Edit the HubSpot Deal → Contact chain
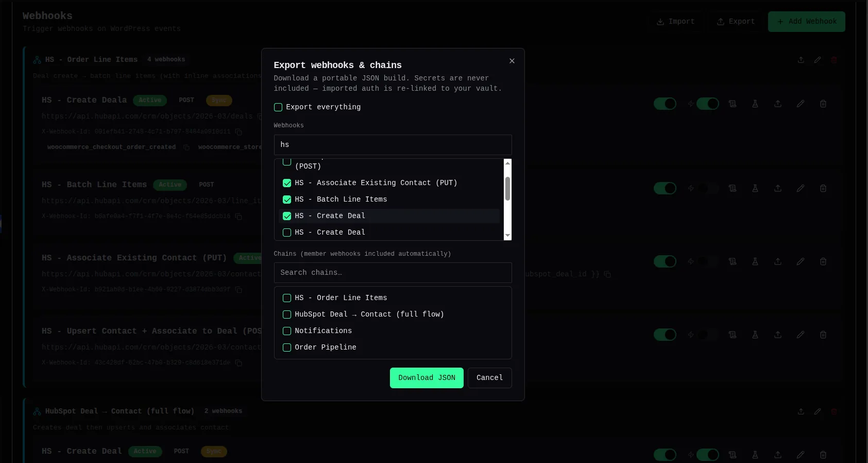 [x=818, y=411]
